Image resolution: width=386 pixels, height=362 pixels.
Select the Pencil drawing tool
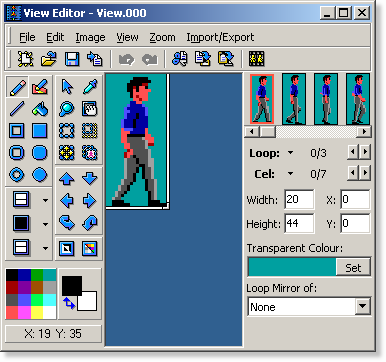click(17, 87)
